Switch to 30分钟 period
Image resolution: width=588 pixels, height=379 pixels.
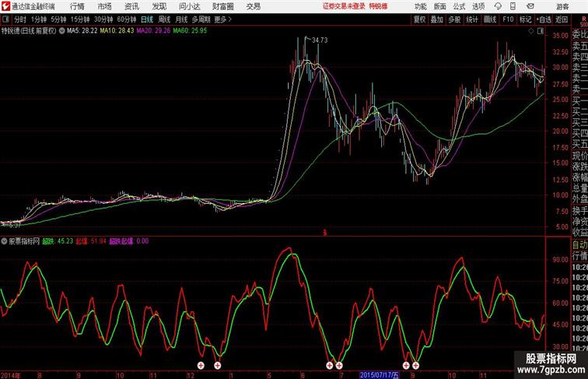click(103, 19)
